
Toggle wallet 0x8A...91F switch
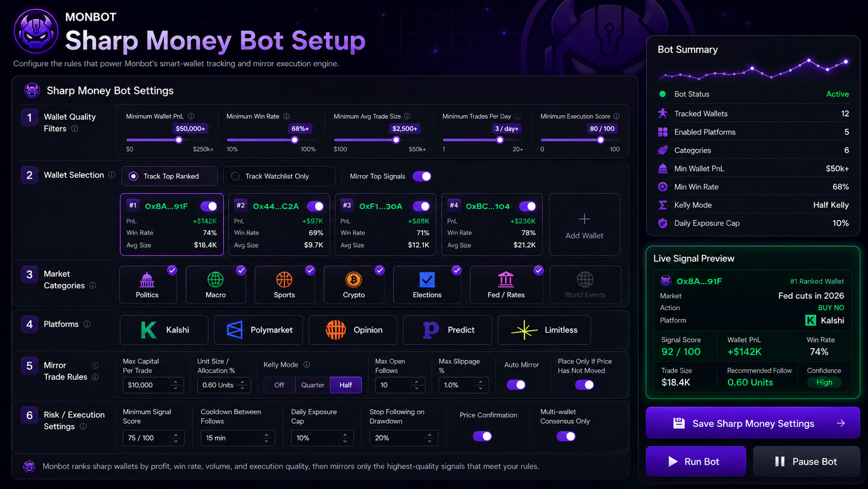coord(209,206)
